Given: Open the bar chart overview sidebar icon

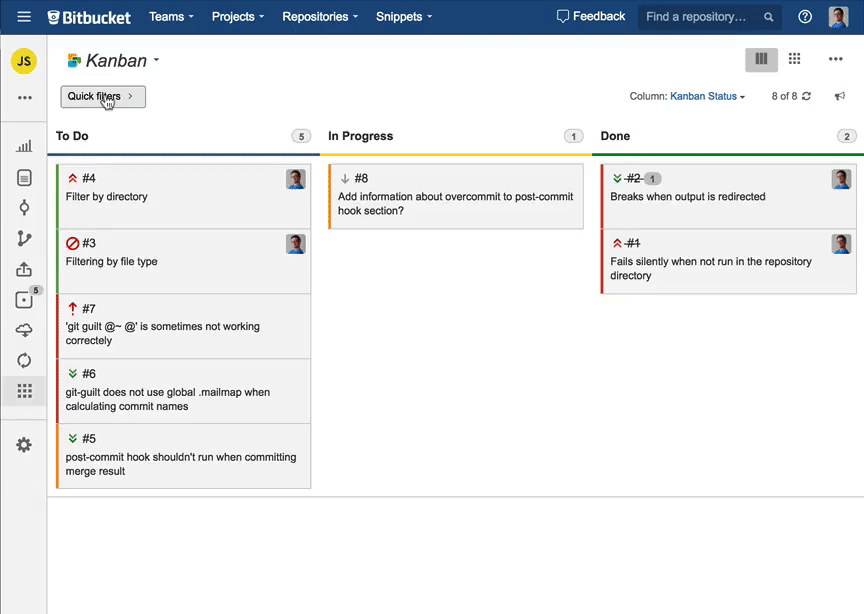Looking at the screenshot, I should [24, 146].
